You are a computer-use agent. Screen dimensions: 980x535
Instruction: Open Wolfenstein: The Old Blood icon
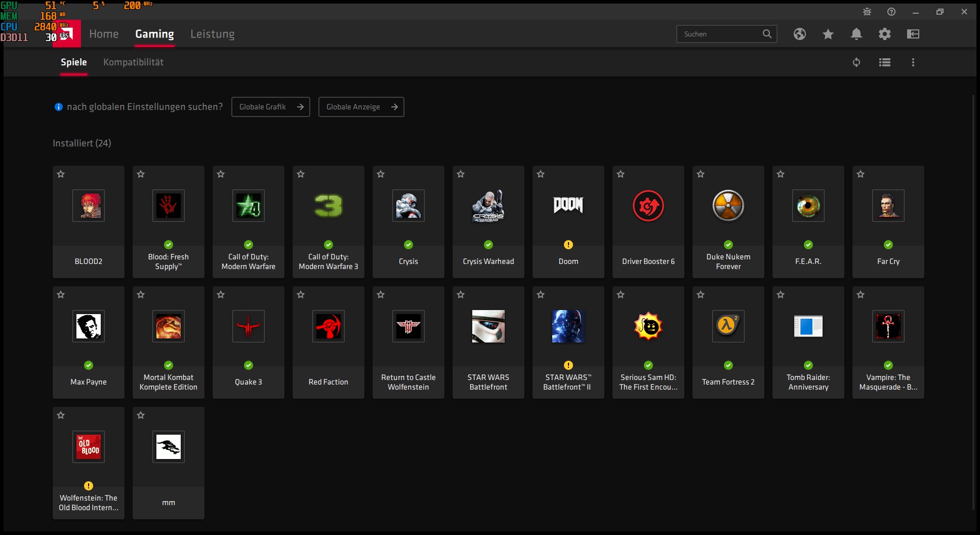(89, 447)
